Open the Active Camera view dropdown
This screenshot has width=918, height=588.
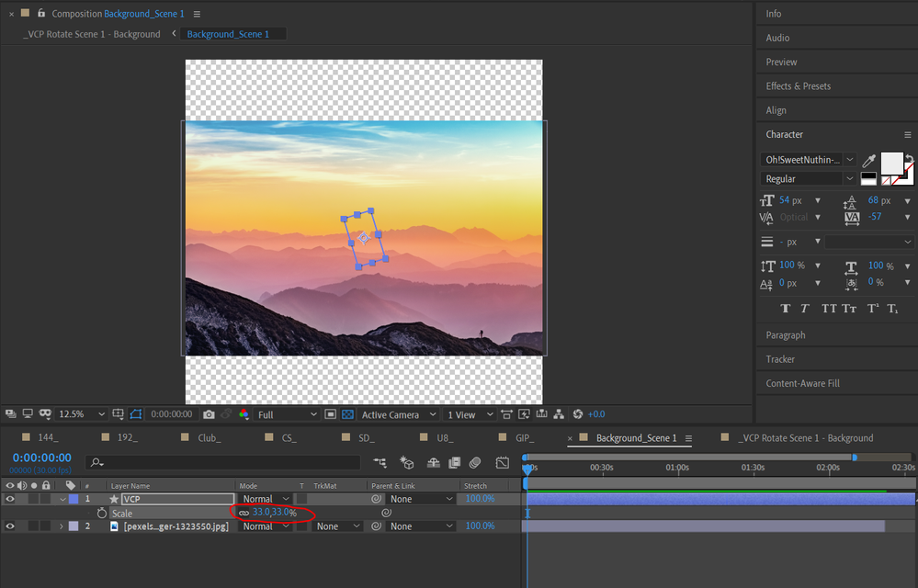pyautogui.click(x=396, y=414)
